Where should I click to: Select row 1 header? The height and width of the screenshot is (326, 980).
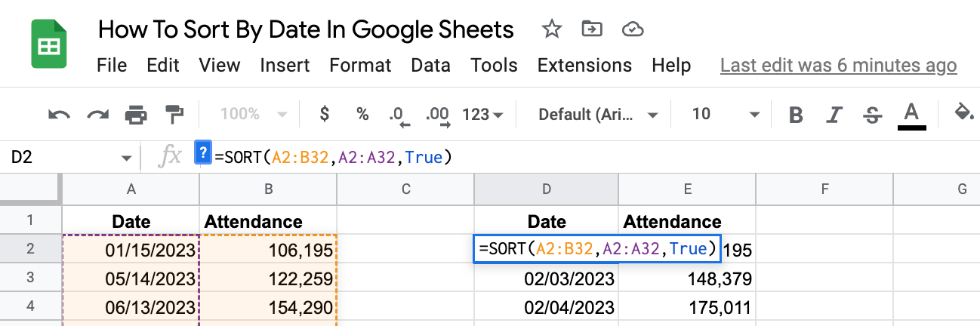point(31,220)
